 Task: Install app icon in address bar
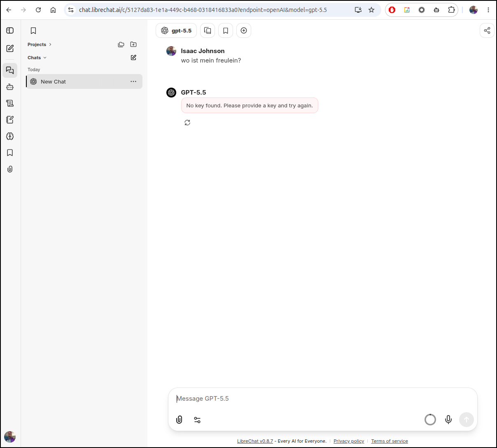click(x=358, y=10)
